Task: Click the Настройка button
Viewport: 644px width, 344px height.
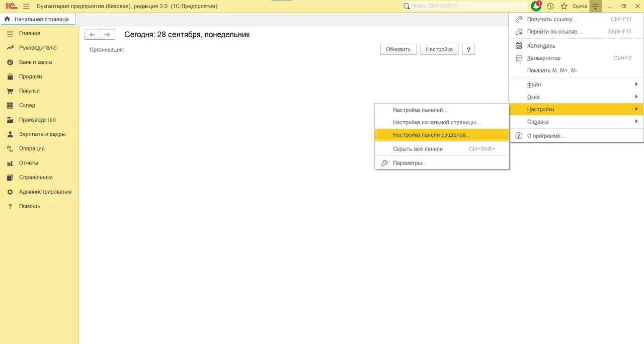Action: [439, 49]
